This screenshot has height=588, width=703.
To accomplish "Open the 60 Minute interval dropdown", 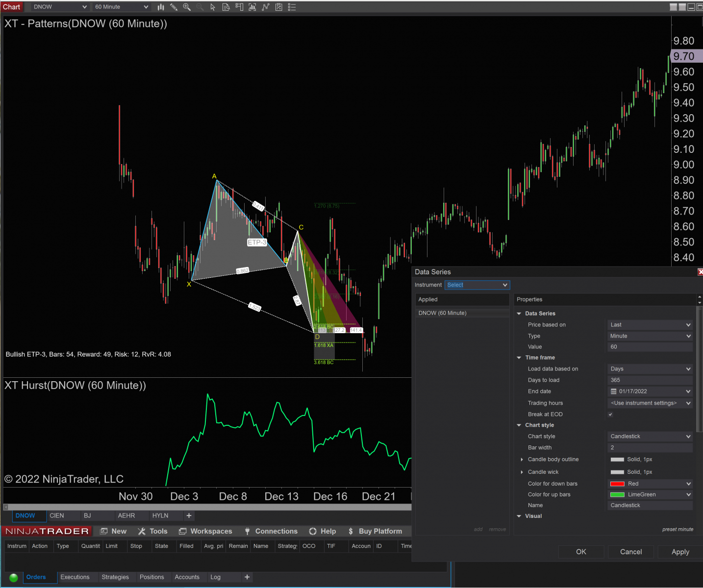I will click(122, 7).
